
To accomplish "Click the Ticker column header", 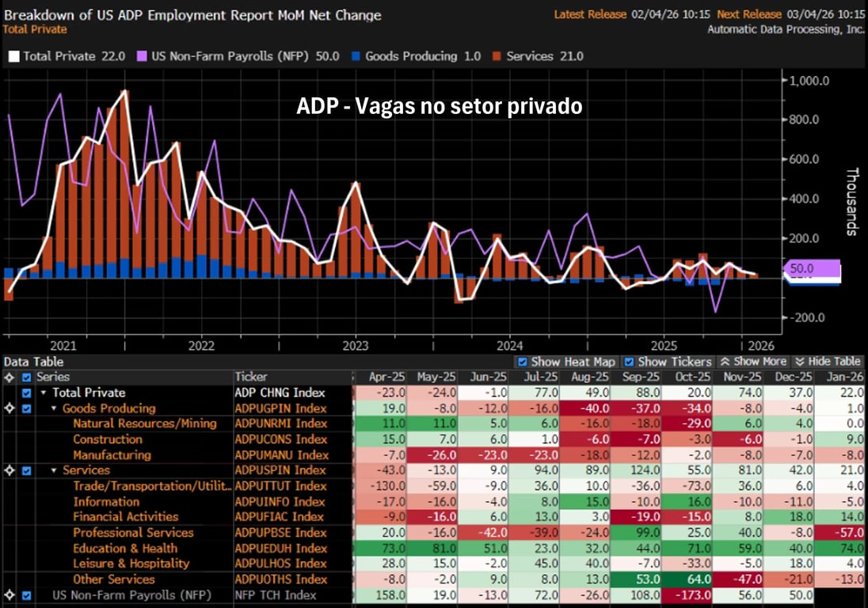I will (x=251, y=377).
